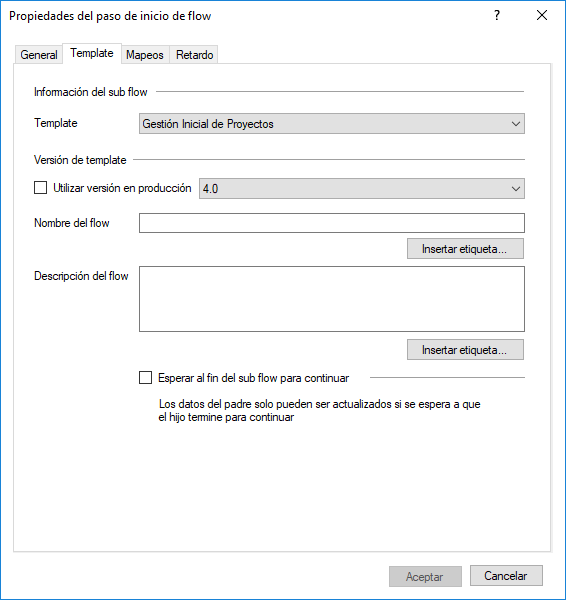The height and width of the screenshot is (600, 566).
Task: Focus the Descripción del flow text area
Action: (332, 299)
